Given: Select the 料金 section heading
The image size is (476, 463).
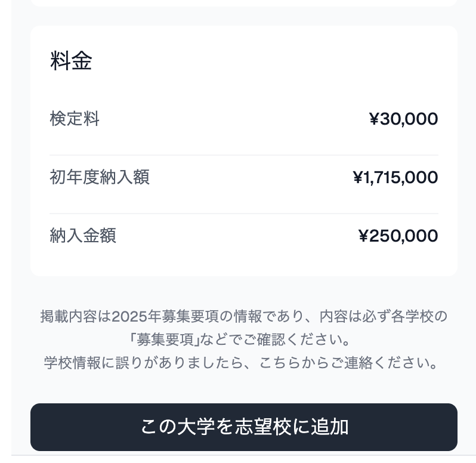Looking at the screenshot, I should click(x=71, y=61).
